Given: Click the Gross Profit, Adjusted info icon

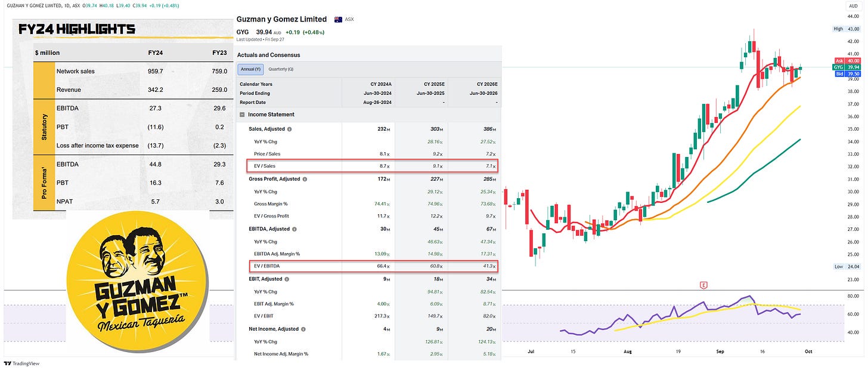Looking at the screenshot, I should 306,179.
